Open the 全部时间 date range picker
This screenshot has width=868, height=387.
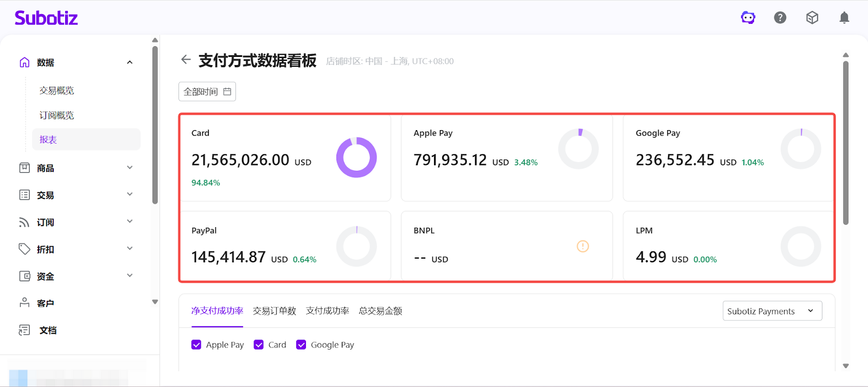point(207,92)
